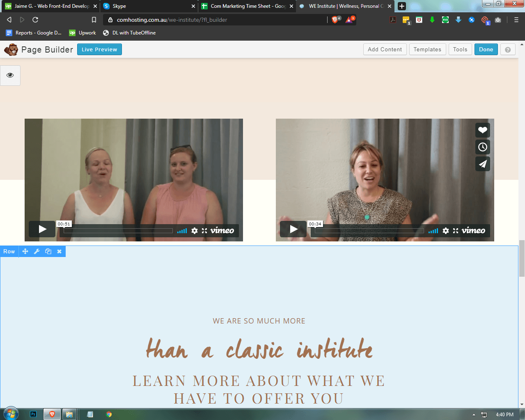This screenshot has width=525, height=420.
Task: Click the yellow notes extension icon
Action: (406, 20)
